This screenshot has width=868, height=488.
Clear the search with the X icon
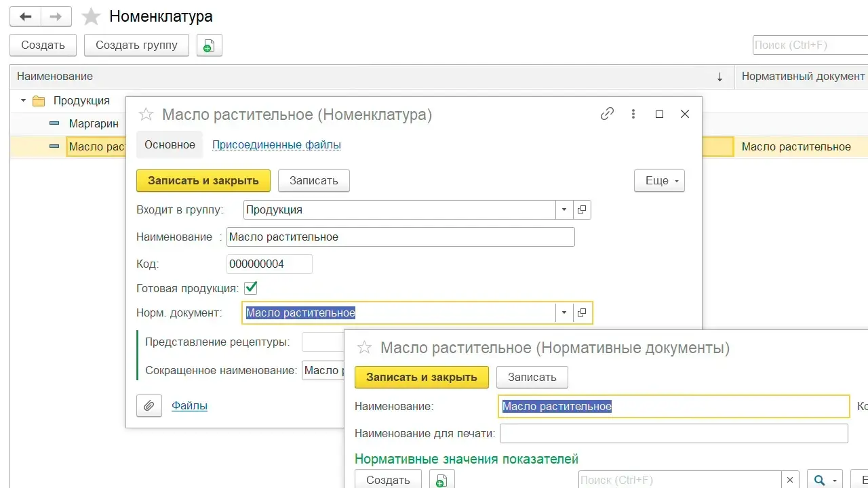click(x=790, y=480)
